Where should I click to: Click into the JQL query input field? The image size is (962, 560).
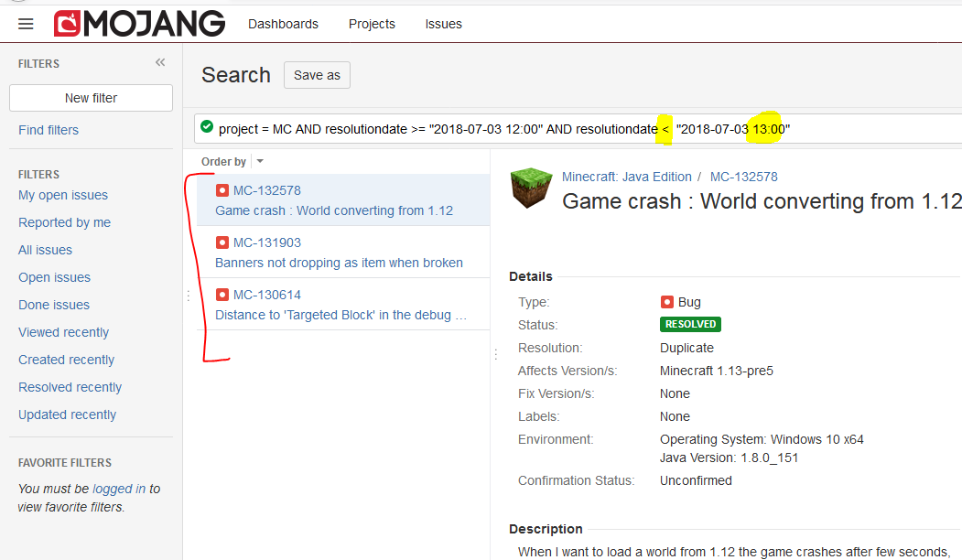coord(578,129)
